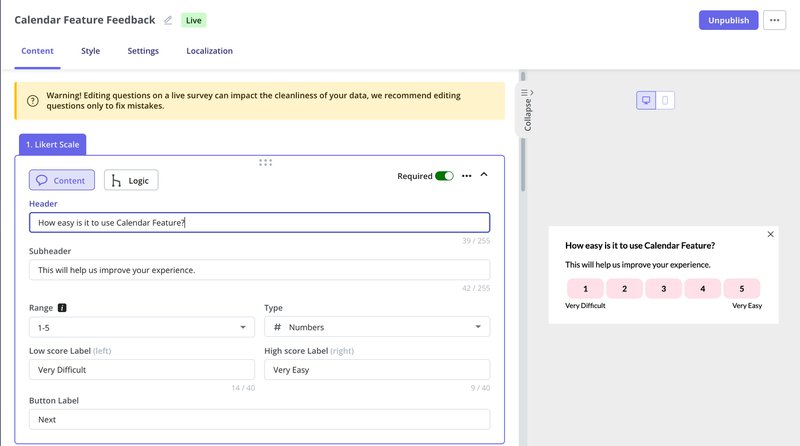Click the '39 / 255' character counter
Image resolution: width=800 pixels, height=446 pixels.
pyautogui.click(x=476, y=241)
